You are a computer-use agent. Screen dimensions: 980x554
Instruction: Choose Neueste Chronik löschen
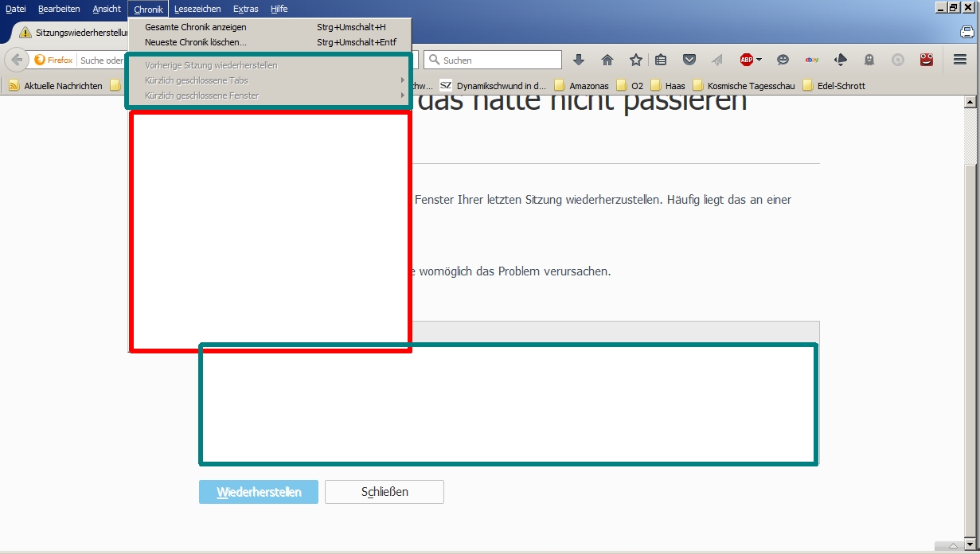click(x=270, y=42)
